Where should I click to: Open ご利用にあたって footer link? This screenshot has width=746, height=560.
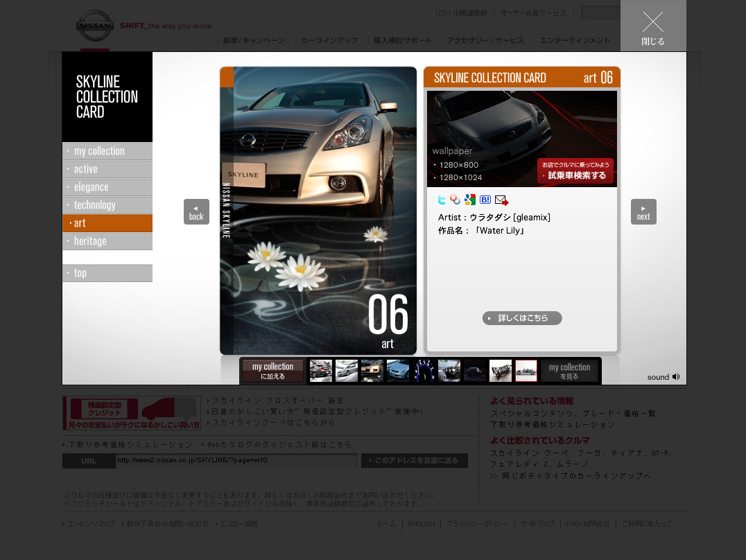click(x=647, y=523)
